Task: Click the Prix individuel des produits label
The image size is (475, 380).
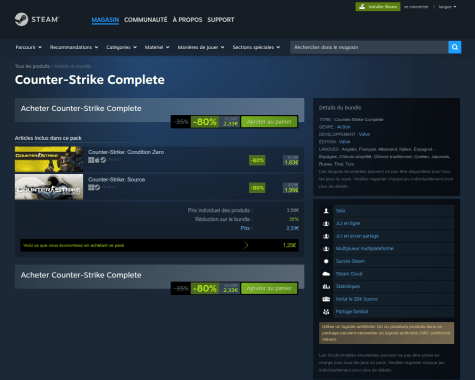Action: (220, 210)
